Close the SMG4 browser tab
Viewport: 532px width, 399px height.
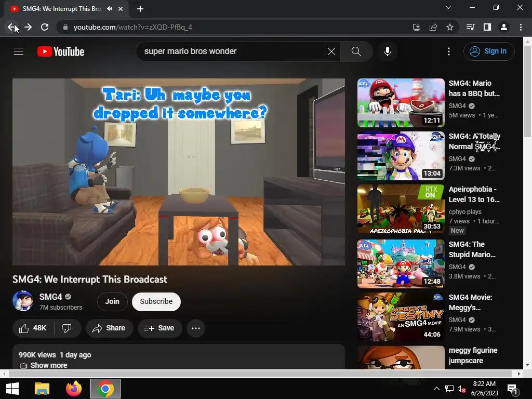point(121,9)
